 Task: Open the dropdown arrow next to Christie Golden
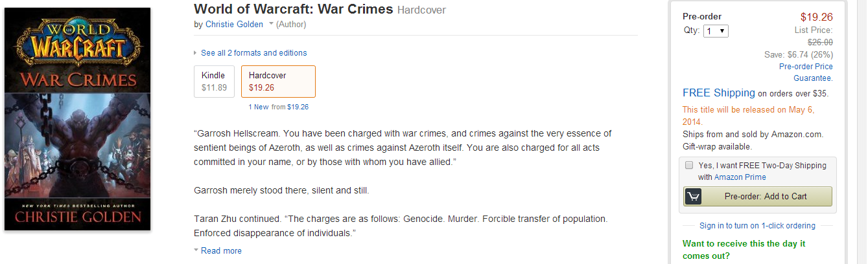270,25
